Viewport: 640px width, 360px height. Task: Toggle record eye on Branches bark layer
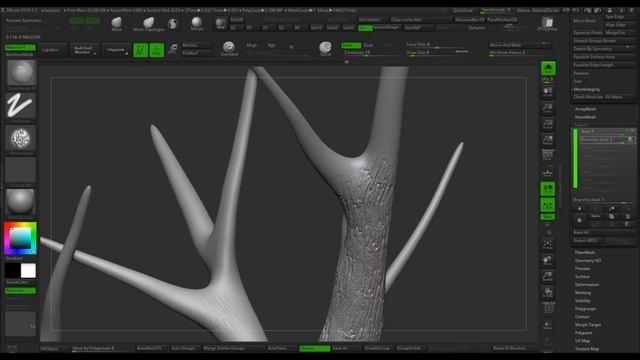[630, 140]
